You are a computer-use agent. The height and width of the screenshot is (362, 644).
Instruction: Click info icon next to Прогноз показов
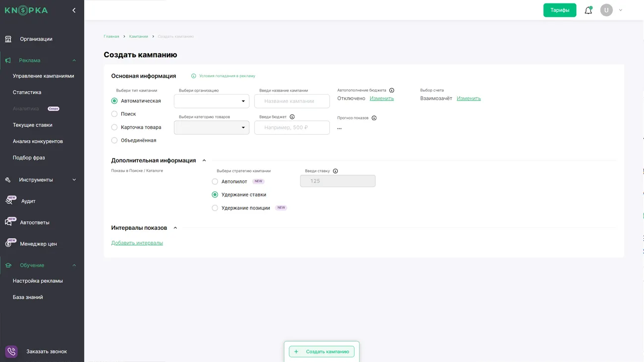point(374,118)
